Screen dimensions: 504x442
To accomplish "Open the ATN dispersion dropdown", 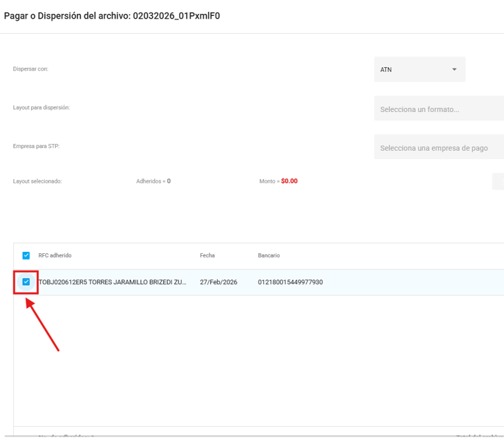I will pyautogui.click(x=419, y=69).
